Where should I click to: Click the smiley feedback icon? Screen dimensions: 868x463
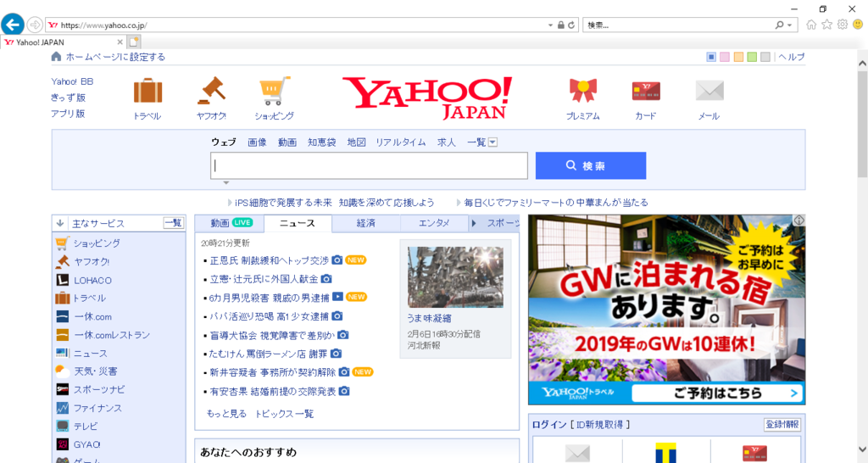(x=858, y=25)
